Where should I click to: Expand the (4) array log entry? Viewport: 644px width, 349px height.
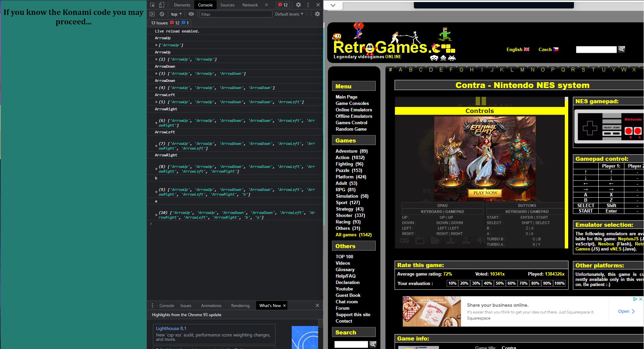[156, 88]
